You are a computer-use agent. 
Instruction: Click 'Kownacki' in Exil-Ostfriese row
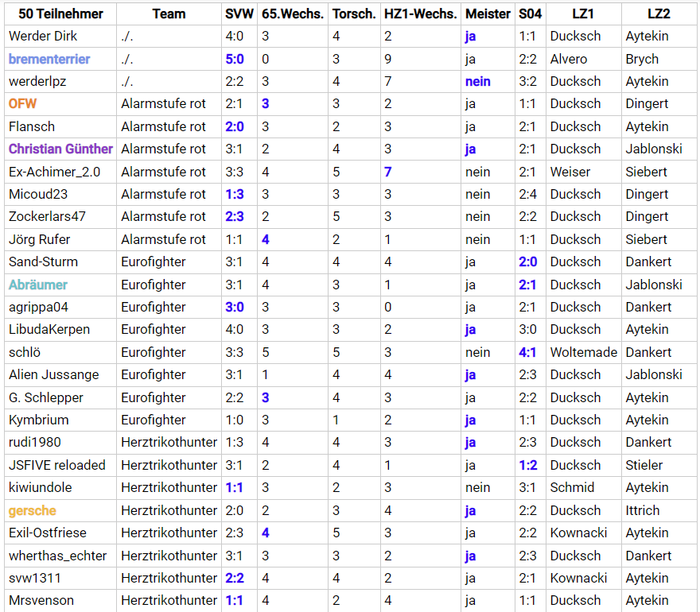click(x=578, y=533)
